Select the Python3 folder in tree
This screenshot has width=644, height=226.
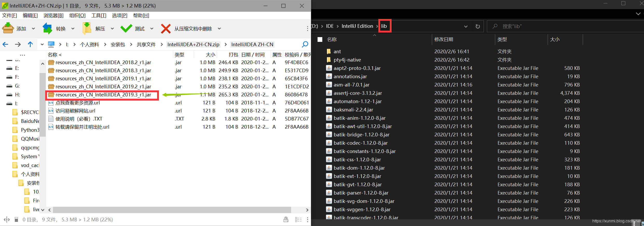[30, 130]
